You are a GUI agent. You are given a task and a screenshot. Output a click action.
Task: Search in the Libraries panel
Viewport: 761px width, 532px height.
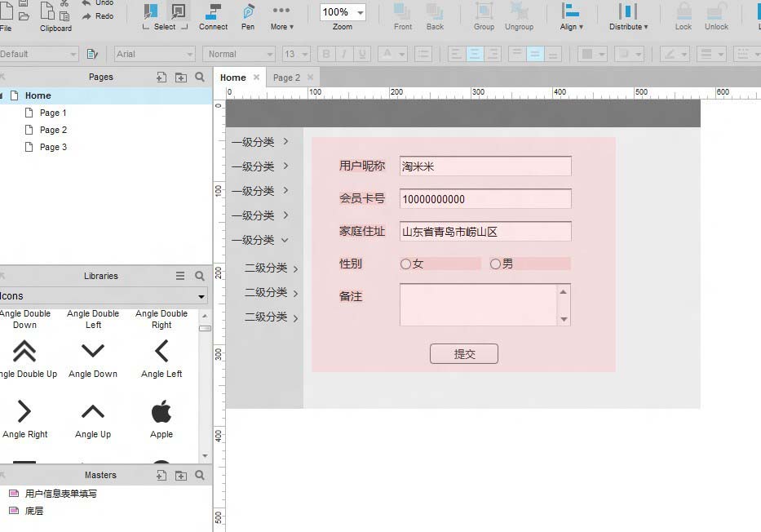200,276
